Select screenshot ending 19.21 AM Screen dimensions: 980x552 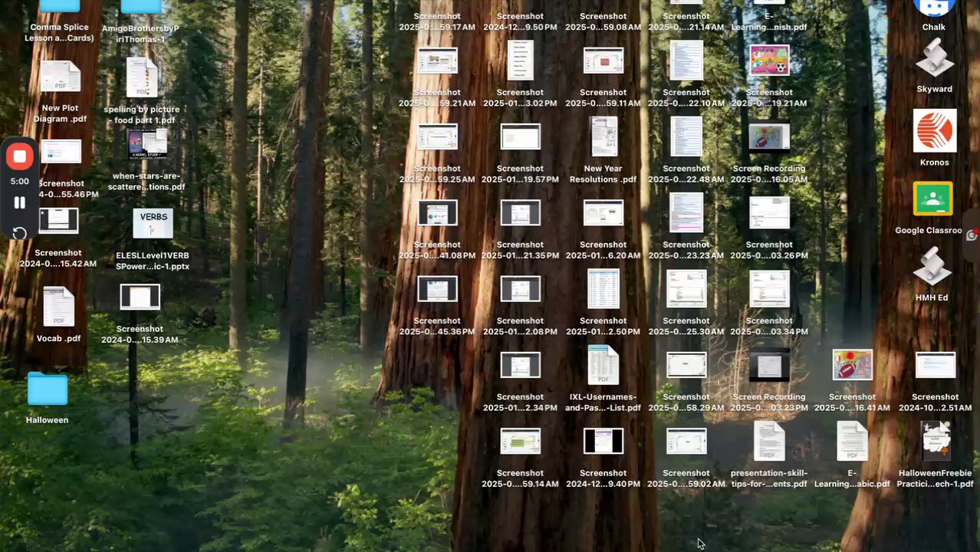(769, 61)
